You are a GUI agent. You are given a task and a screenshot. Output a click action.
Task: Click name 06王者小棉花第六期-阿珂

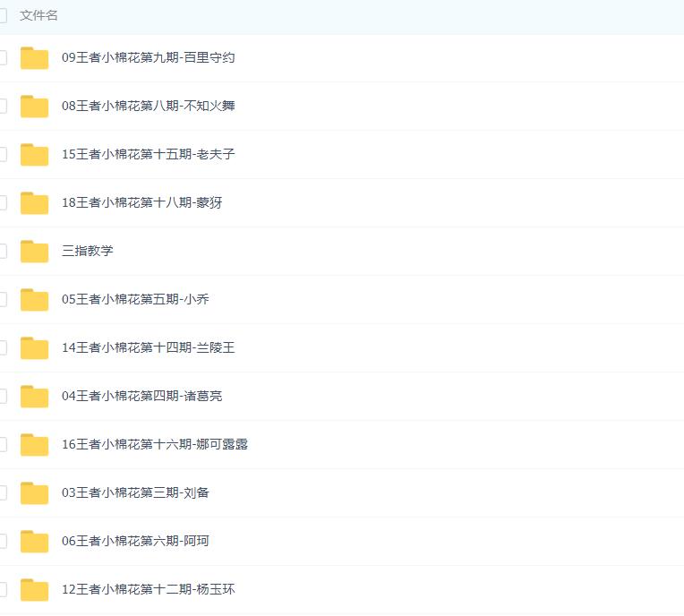point(135,542)
